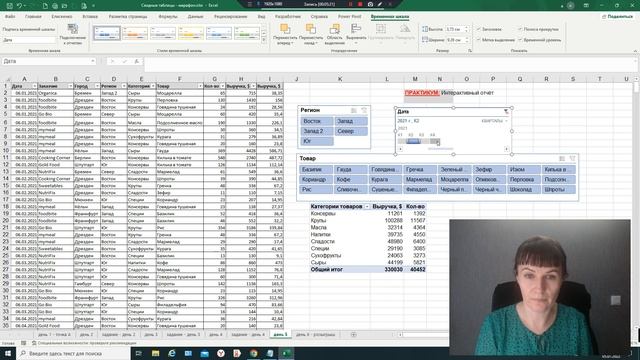Switch to the Power Pivot ribbon tab
The width and height of the screenshot is (640, 360).
click(x=349, y=17)
